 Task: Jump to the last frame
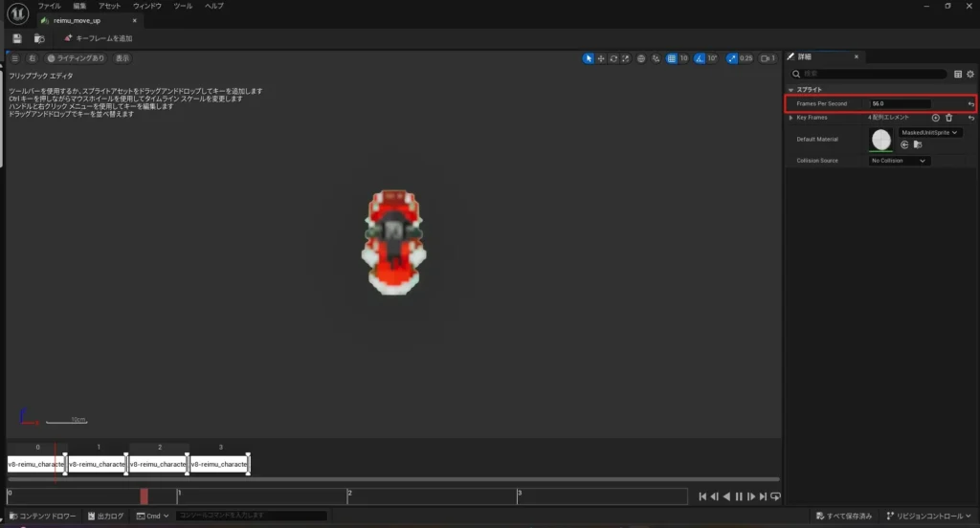[763, 496]
